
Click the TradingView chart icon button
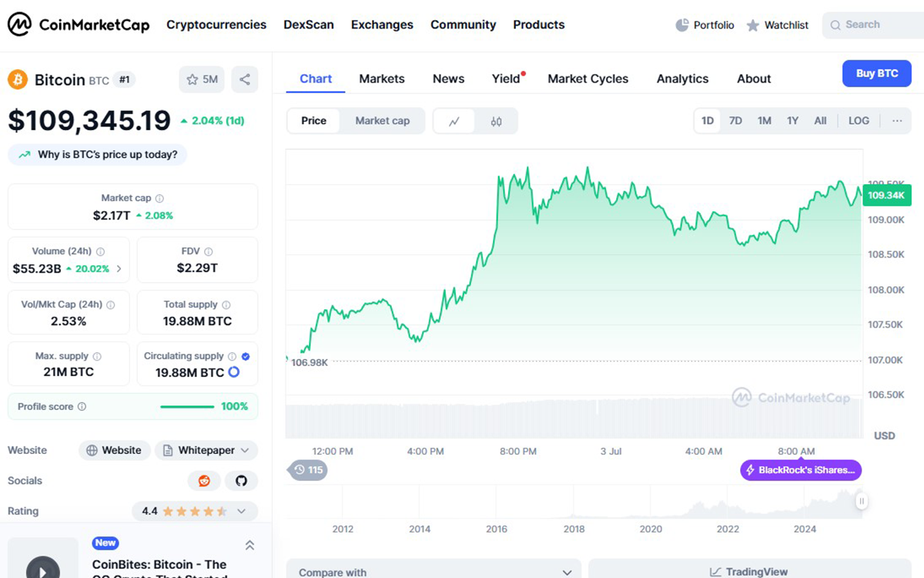coord(749,571)
